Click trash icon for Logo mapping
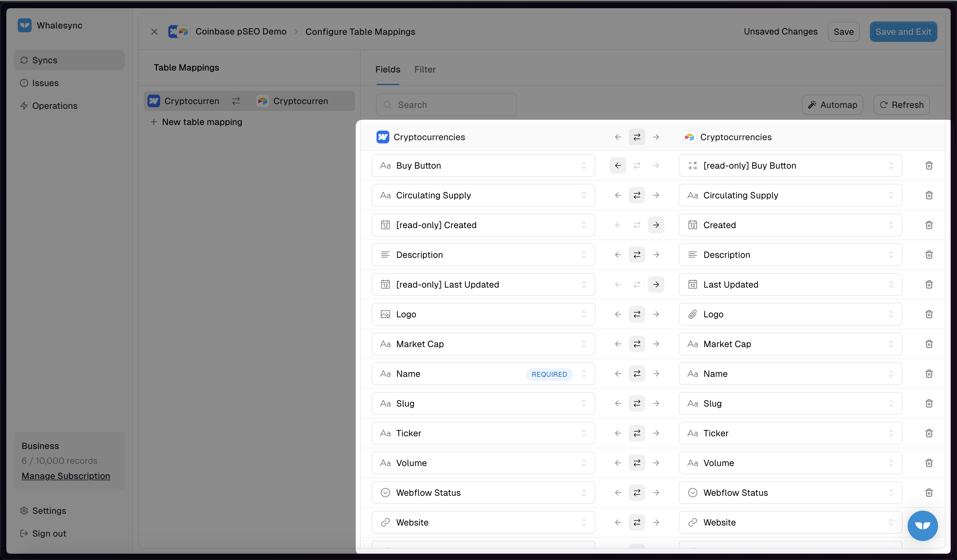Screen dimensions: 957x560 [929, 314]
